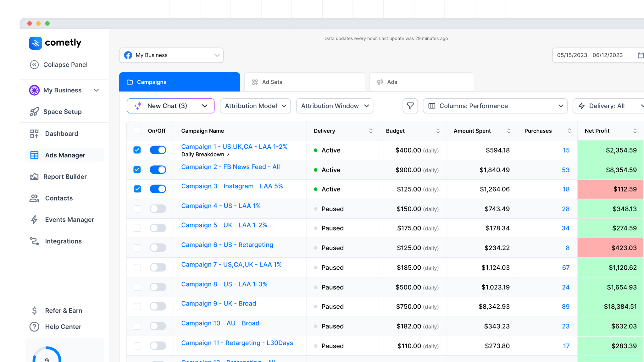Open the My Business account dropdown at top
644x362 pixels.
click(171, 55)
